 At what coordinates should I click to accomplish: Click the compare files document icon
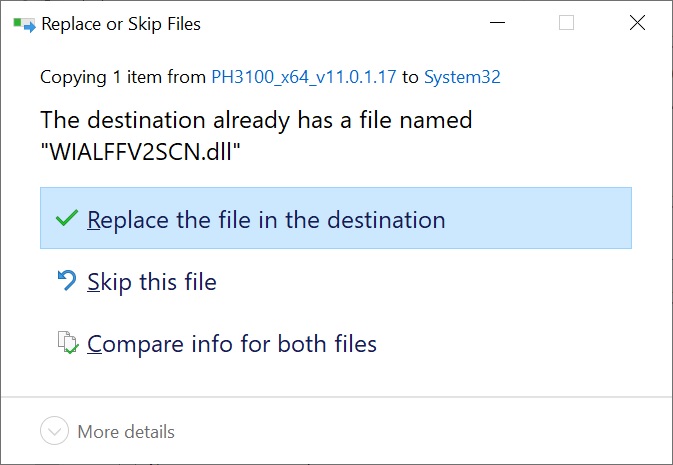(67, 344)
